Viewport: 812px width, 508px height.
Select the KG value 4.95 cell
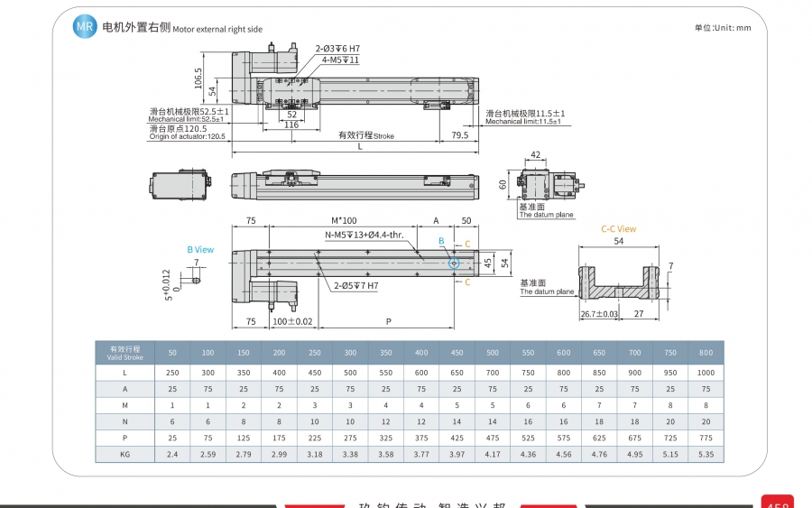click(635, 454)
